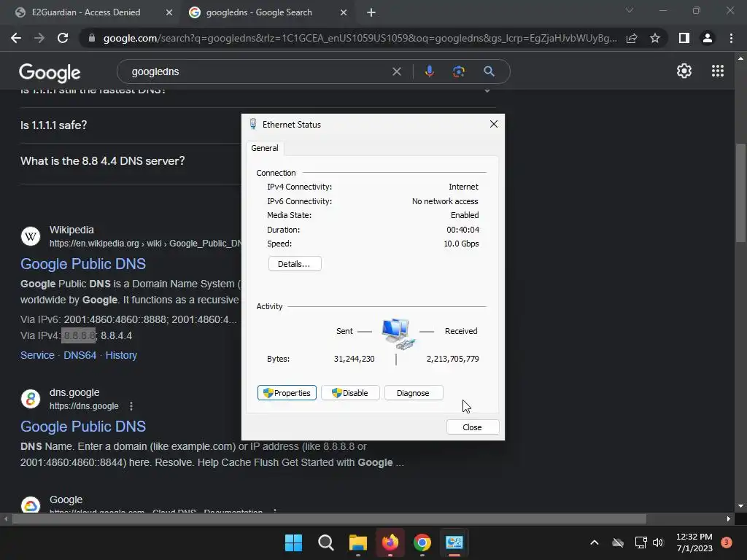Click the Google logo

[50, 72]
